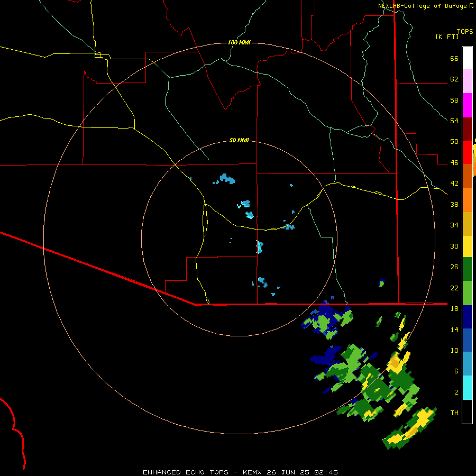Select the medium blue 10–14 legend swatch

tap(467, 340)
